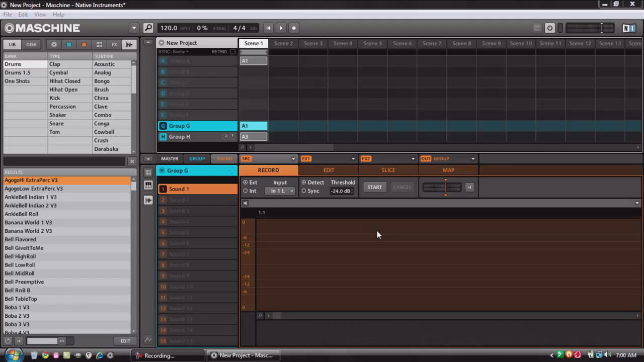Select the orange sound filter icon
This screenshot has width=644, height=362.
84,44
